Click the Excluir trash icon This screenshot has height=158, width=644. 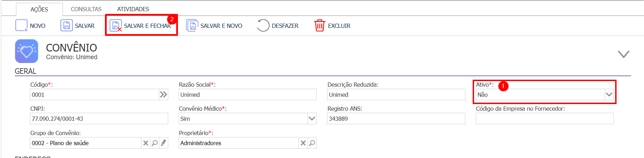319,26
